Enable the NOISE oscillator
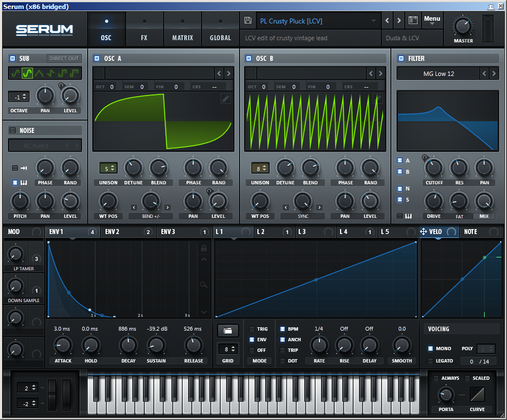 pyautogui.click(x=12, y=130)
